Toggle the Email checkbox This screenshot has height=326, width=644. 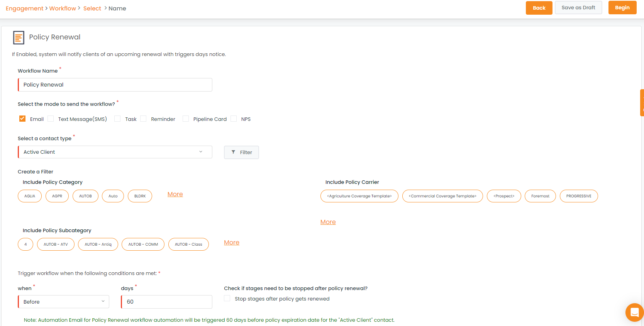pos(22,119)
